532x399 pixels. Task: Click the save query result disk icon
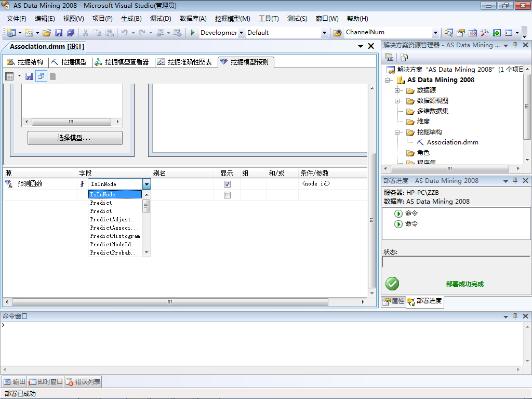pos(29,76)
